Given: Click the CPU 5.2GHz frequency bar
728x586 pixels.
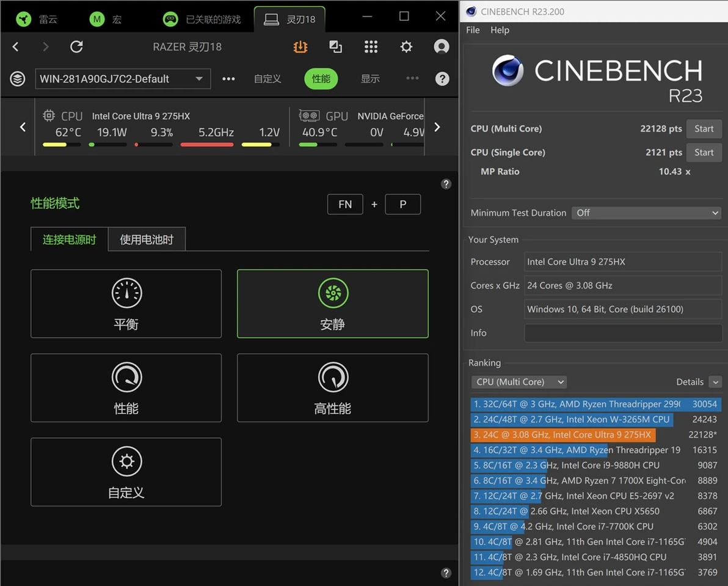Looking at the screenshot, I should point(207,144).
